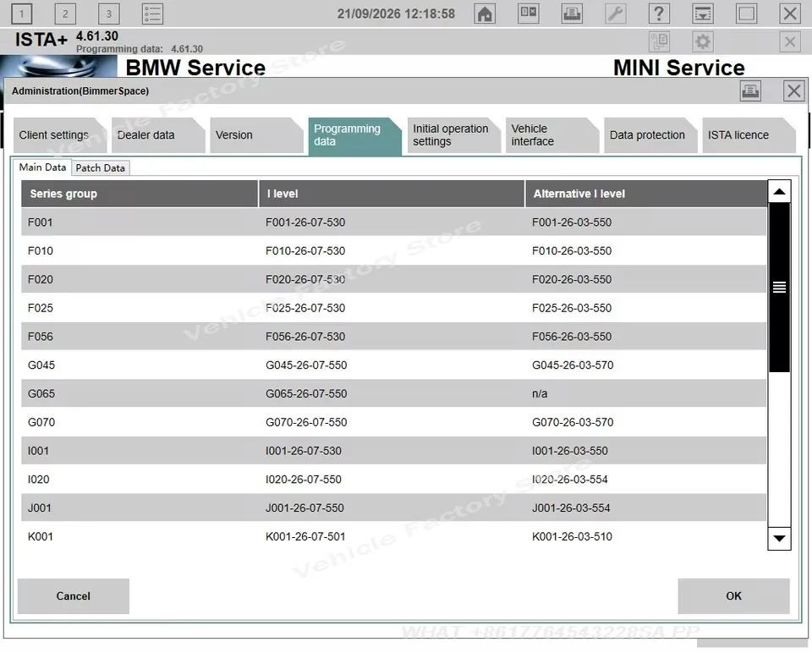812x653 pixels.
Task: Click I level J001-26-07-550
Action: click(x=304, y=508)
